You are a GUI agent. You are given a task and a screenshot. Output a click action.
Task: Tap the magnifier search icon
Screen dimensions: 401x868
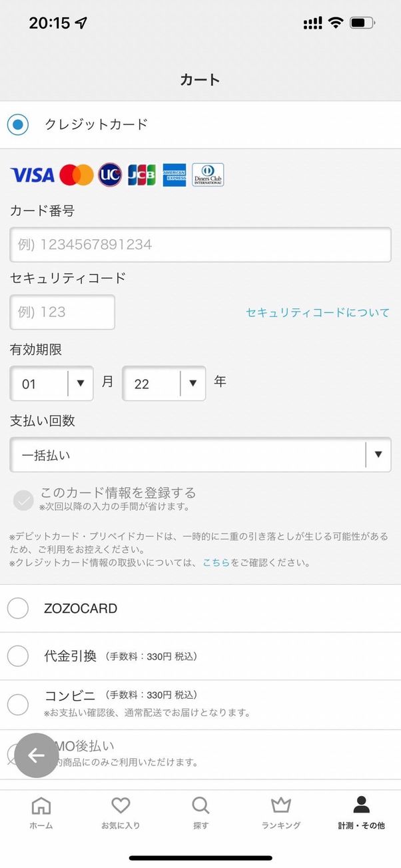(x=200, y=806)
